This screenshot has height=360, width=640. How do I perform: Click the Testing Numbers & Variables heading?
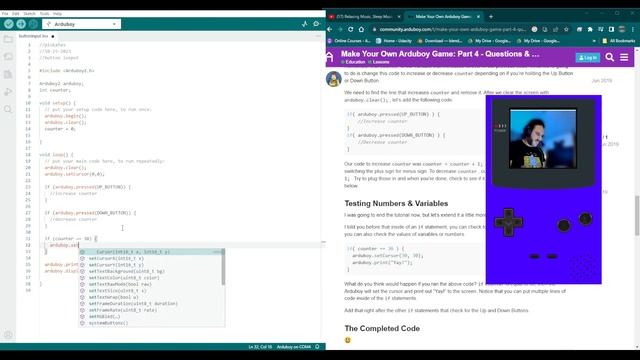[x=396, y=203]
